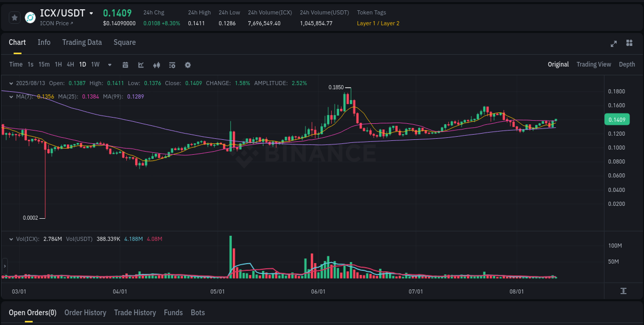Switch to the Trading Data tab

click(82, 42)
